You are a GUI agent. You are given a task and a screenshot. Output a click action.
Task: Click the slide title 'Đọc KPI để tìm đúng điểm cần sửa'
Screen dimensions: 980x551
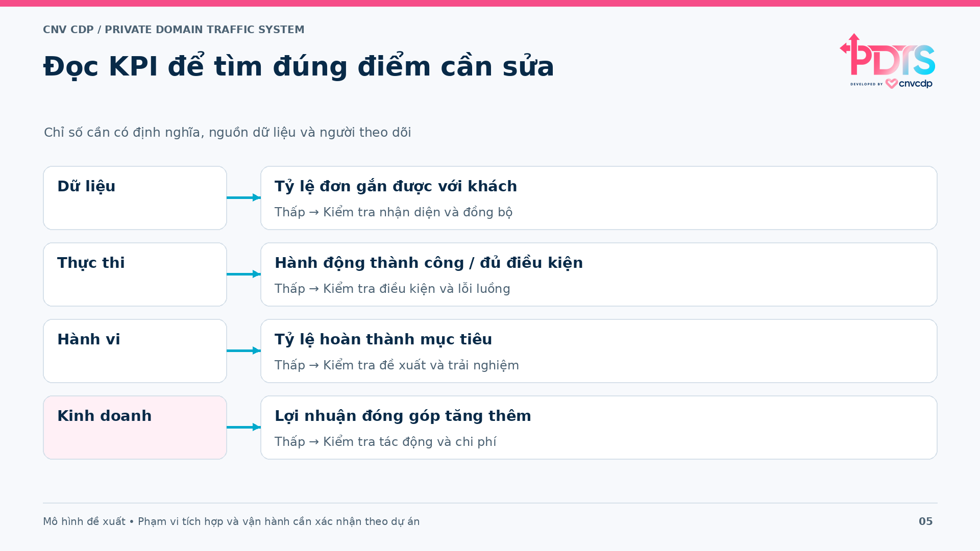click(x=299, y=66)
